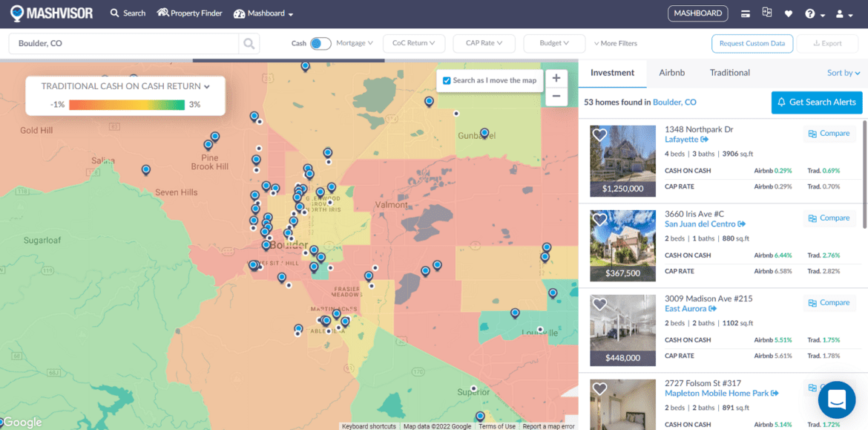
Task: Open the Mashboard menu
Action: [263, 13]
